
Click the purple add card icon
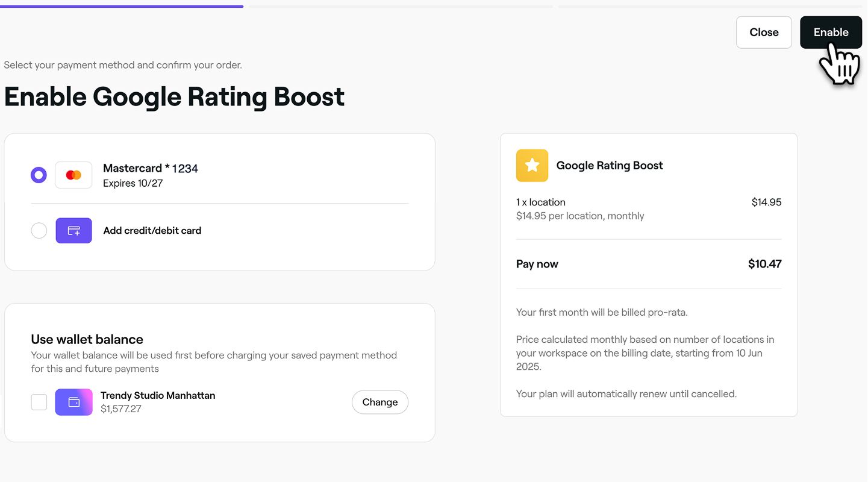pos(73,230)
